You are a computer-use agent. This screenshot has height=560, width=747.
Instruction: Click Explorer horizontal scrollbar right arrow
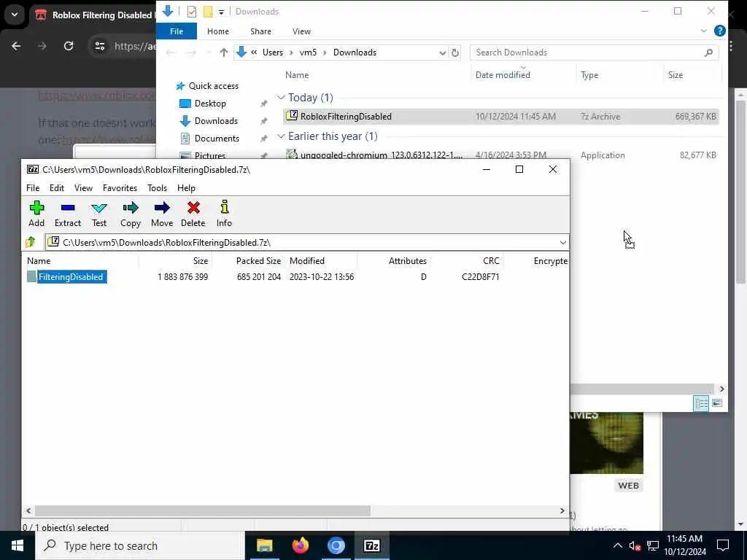pyautogui.click(x=721, y=389)
